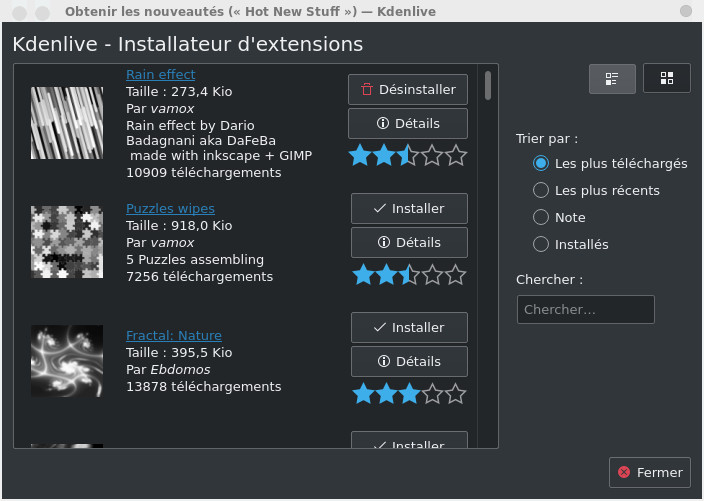
Task: Switch to the icon grid view mode
Action: tap(667, 78)
